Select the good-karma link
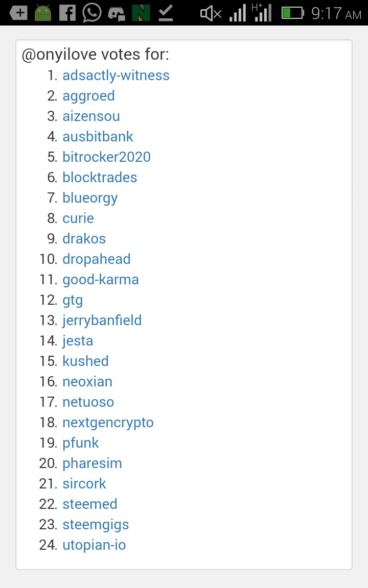This screenshot has height=588, width=368. pos(101,280)
